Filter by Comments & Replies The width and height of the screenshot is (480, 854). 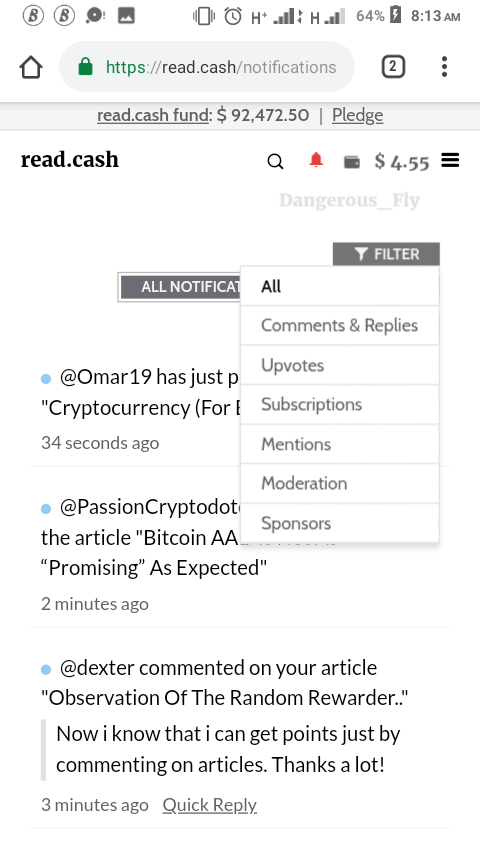(x=340, y=325)
